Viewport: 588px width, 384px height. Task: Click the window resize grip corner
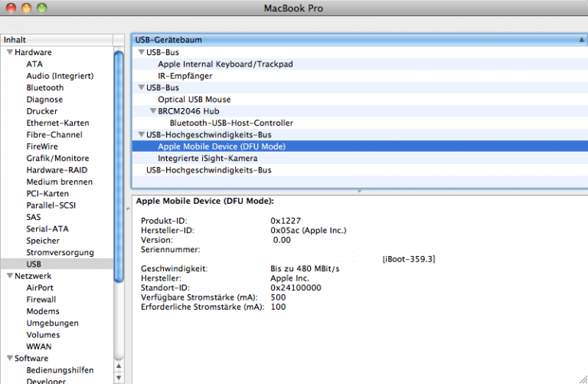point(583,379)
